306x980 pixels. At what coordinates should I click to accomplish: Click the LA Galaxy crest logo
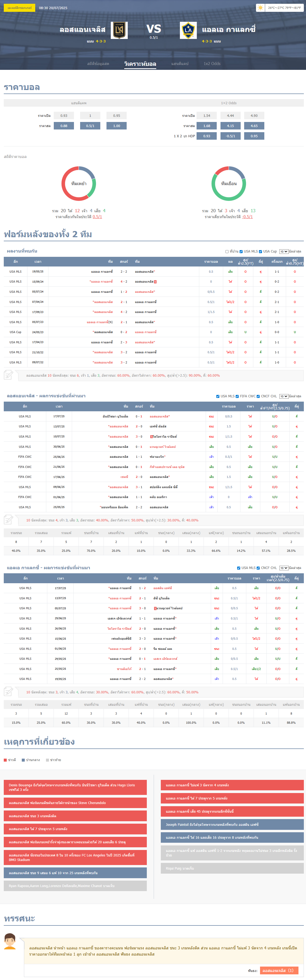tap(188, 30)
